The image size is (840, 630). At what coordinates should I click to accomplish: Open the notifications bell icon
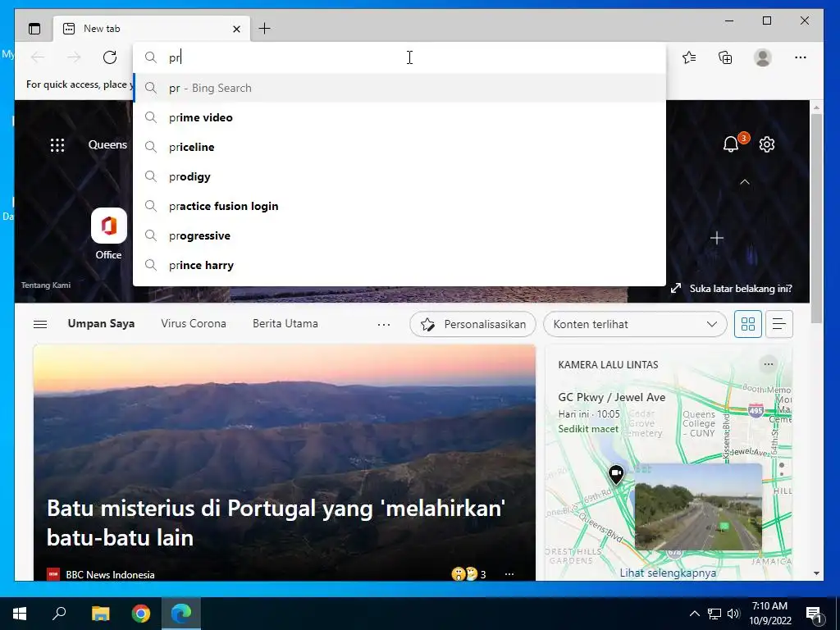point(731,144)
